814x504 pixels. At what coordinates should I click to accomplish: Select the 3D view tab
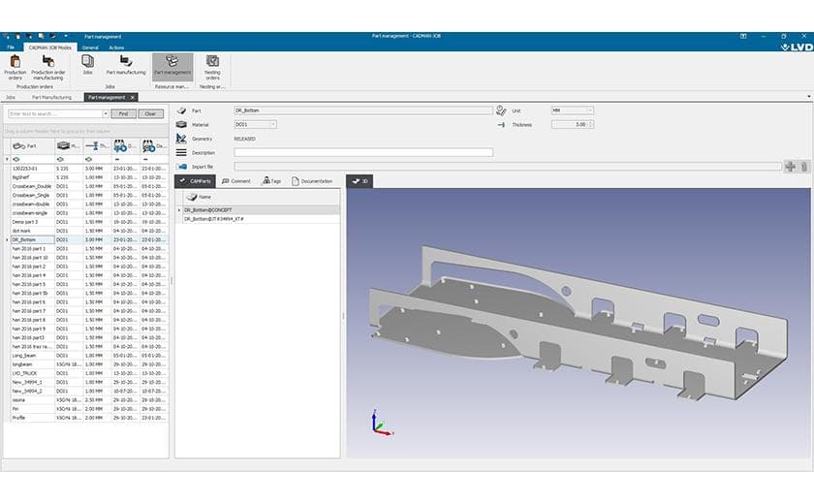tap(360, 181)
